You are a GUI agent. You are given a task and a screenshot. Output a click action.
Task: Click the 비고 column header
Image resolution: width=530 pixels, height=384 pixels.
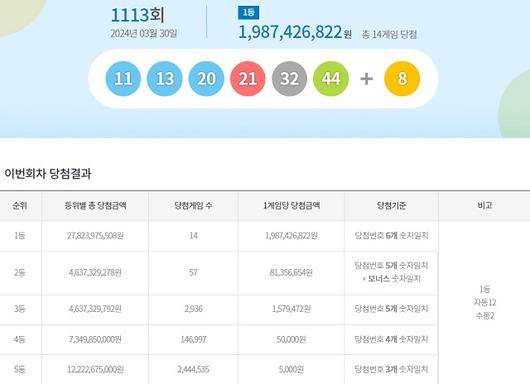point(485,206)
